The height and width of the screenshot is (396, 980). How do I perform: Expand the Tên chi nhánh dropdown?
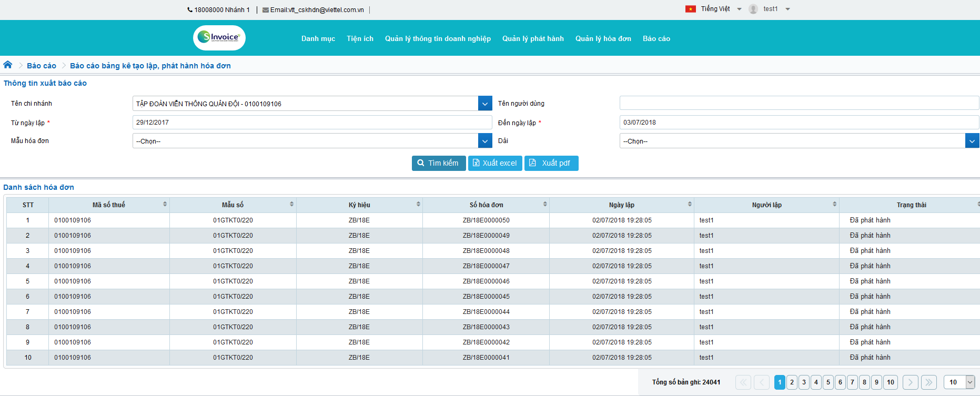[485, 104]
